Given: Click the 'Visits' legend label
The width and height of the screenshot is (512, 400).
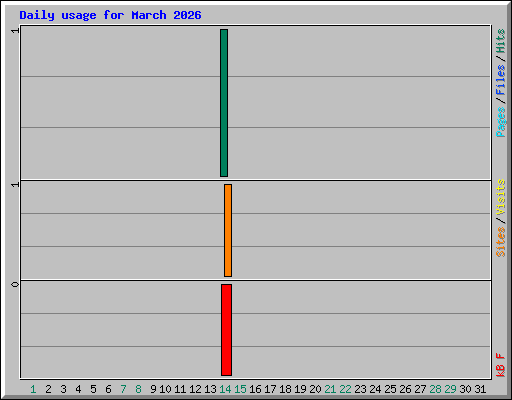Looking at the screenshot, I should click(x=500, y=197).
